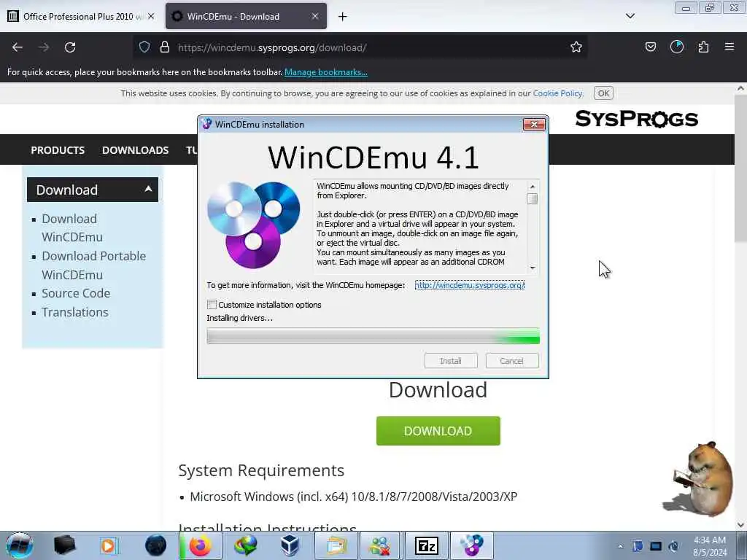Click the browser Back arrow
The image size is (747, 560).
coord(18,47)
